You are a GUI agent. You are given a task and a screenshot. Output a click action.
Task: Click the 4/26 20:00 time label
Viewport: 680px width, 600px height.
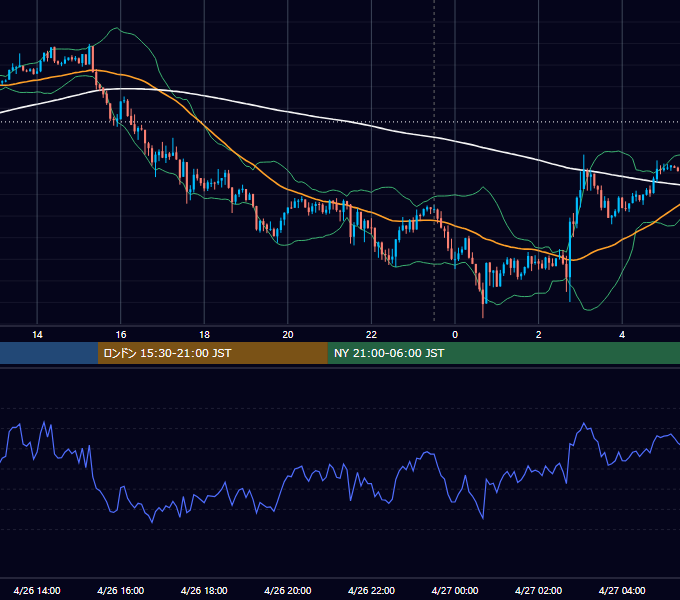click(x=288, y=590)
